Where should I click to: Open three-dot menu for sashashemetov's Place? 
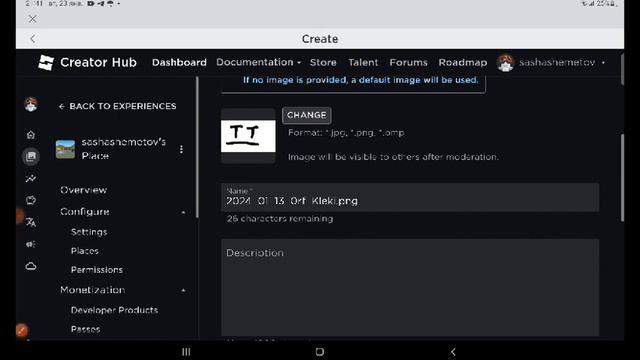[181, 149]
